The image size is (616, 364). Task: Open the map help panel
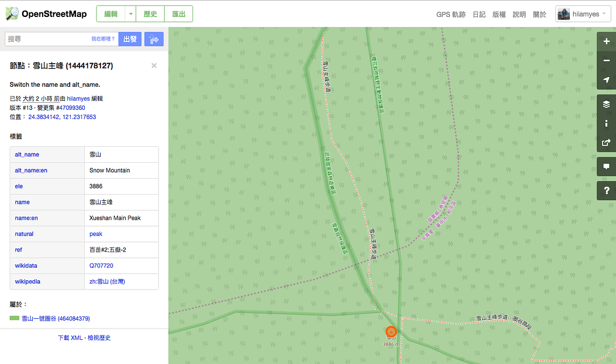tap(606, 190)
